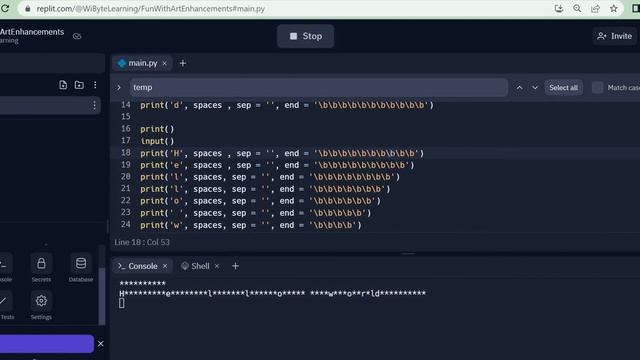Click the input() statement on line 17
Image resolution: width=640 pixels, height=360 pixels.
click(157, 141)
